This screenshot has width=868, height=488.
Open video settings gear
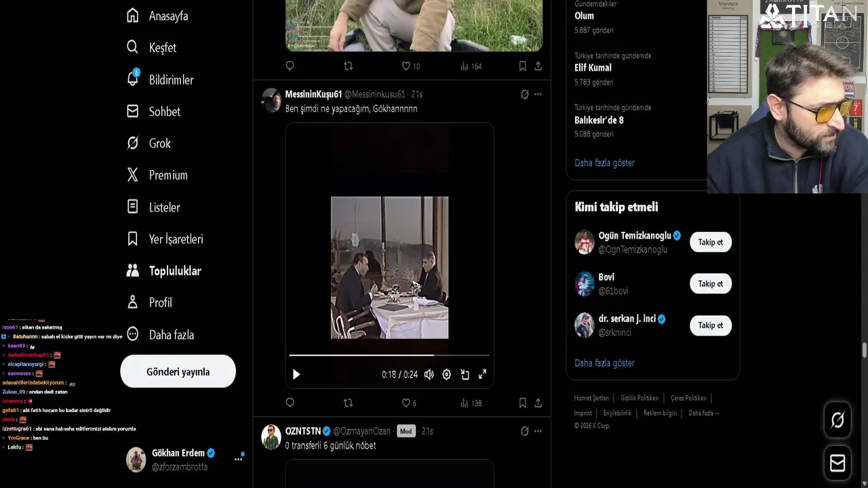click(x=446, y=374)
